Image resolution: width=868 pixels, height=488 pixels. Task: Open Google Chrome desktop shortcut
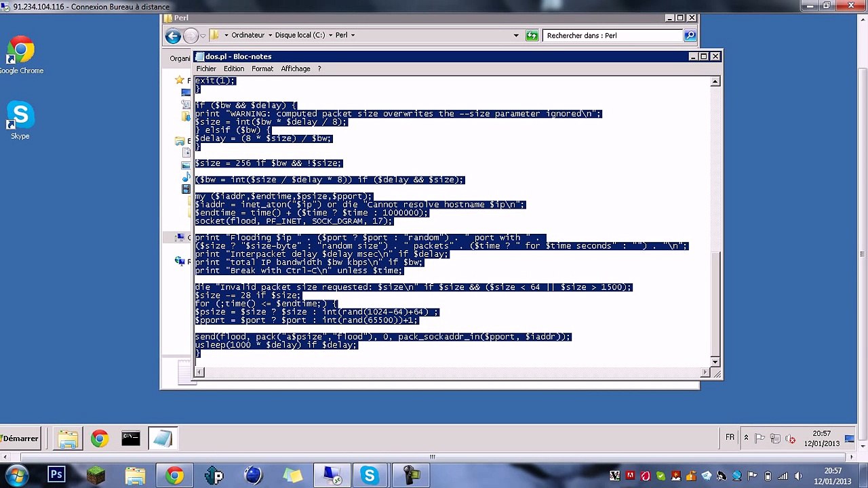click(x=20, y=56)
